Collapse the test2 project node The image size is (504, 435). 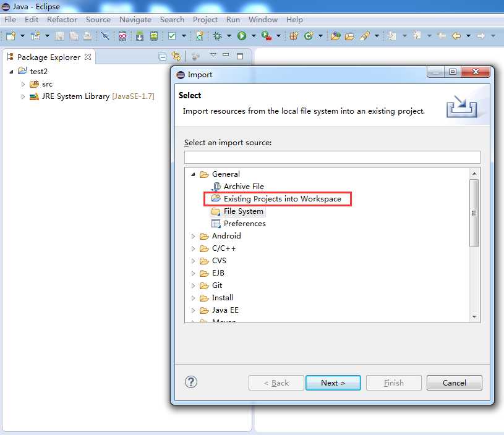tap(11, 72)
